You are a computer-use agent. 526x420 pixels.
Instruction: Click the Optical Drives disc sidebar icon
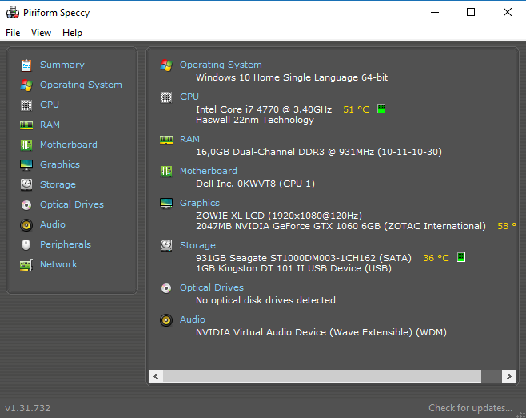pyautogui.click(x=26, y=204)
